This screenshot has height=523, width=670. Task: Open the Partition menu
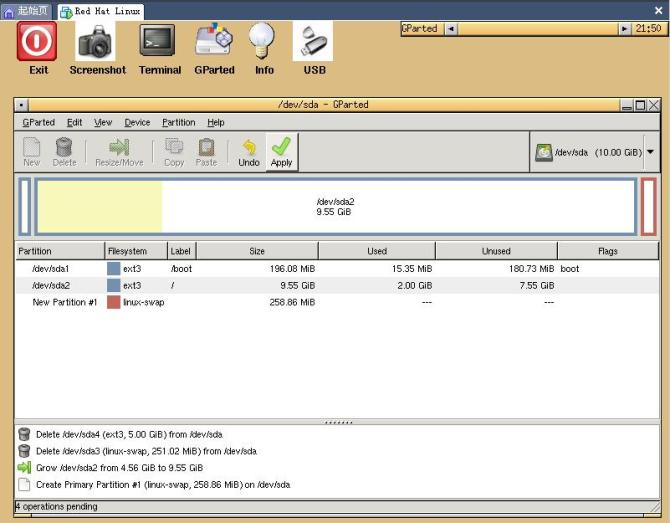tap(179, 123)
